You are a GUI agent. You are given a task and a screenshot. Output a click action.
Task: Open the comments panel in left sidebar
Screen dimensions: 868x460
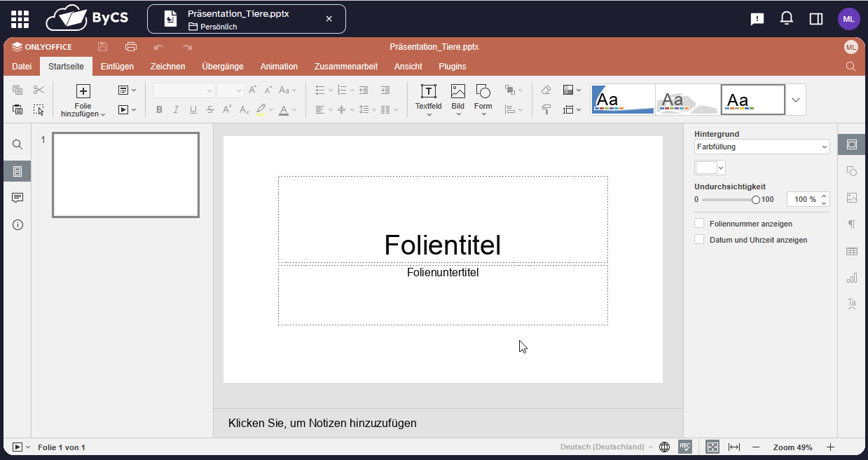click(x=18, y=198)
